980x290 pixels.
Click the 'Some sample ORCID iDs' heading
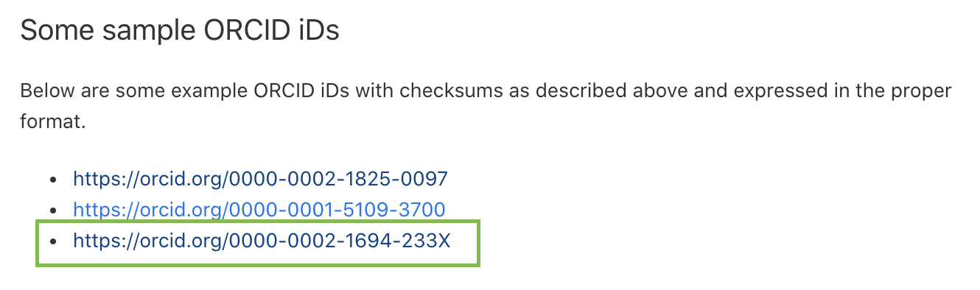tap(180, 32)
